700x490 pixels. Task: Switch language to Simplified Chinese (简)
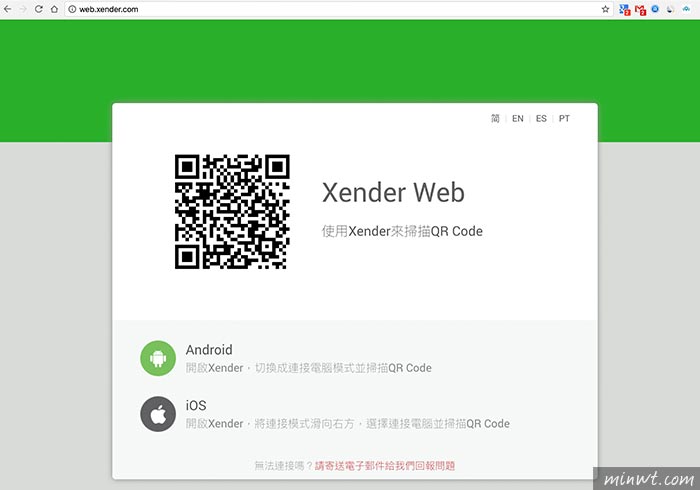pyautogui.click(x=495, y=118)
